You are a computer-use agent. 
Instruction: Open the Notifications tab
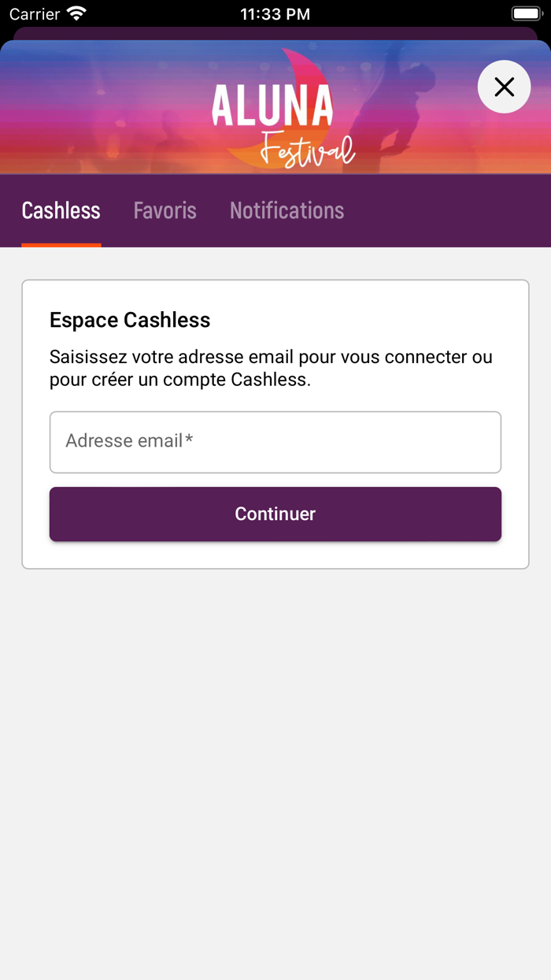coord(287,210)
